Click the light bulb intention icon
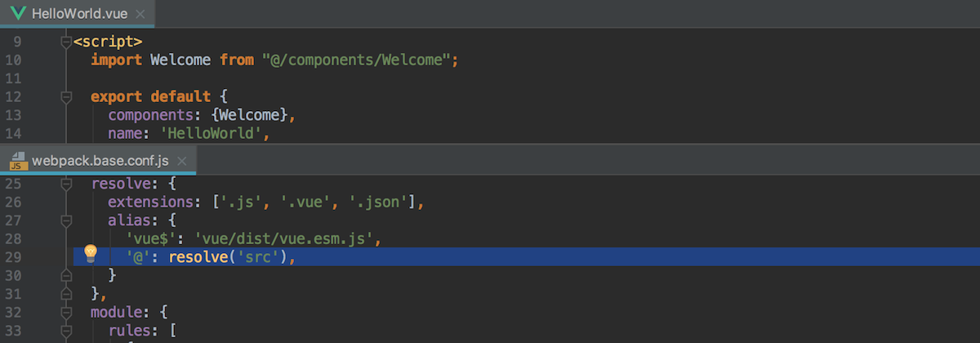The image size is (980, 343). 91,253
